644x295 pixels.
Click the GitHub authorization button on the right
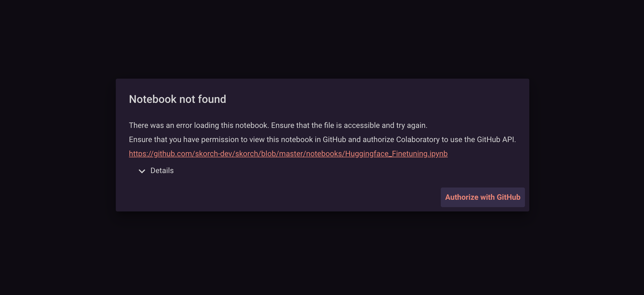(482, 197)
